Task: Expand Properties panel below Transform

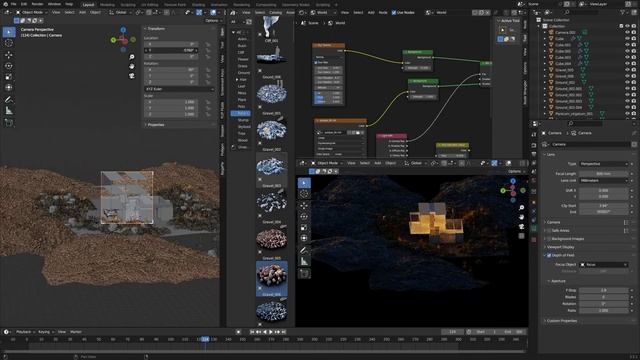Action: coord(155,124)
